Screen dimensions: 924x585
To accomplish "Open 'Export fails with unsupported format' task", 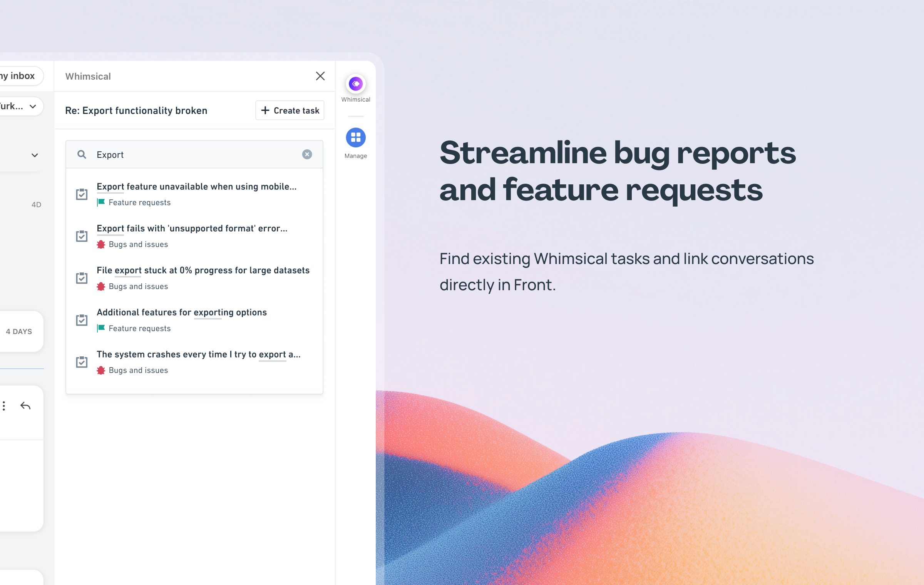I will coord(192,229).
